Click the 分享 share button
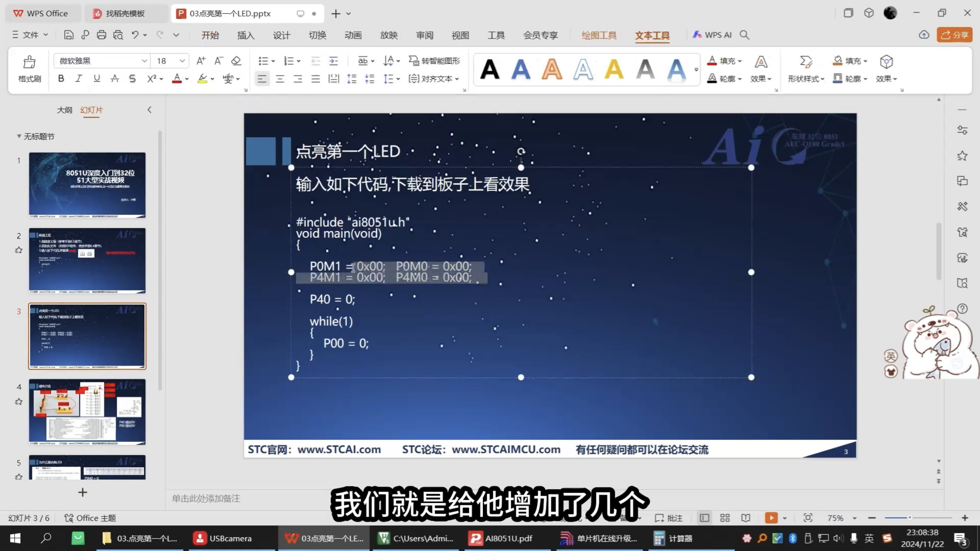 tap(955, 35)
